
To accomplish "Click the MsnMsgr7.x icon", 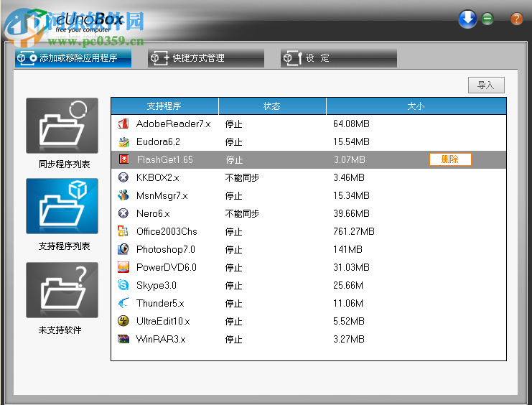I will [123, 195].
